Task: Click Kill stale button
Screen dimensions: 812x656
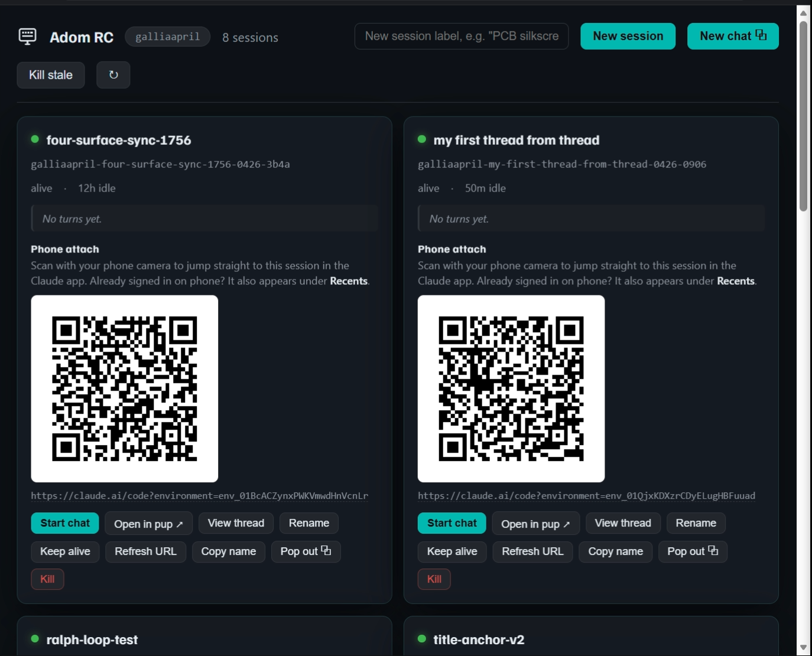Action: [51, 75]
